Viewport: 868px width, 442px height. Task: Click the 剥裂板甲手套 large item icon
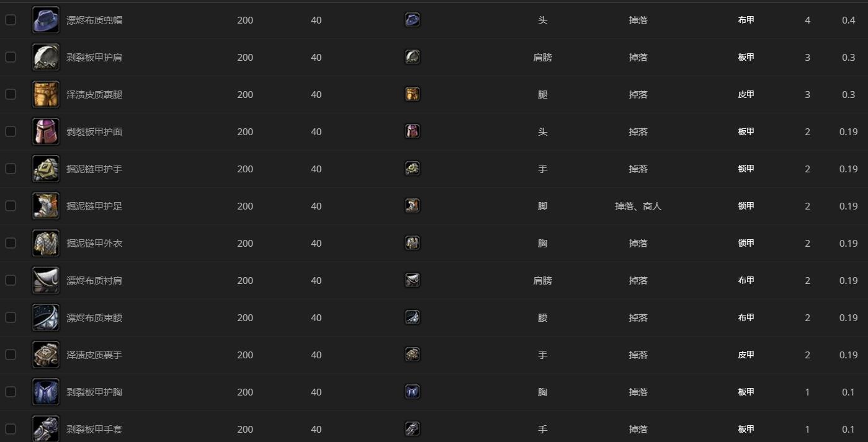pos(45,428)
